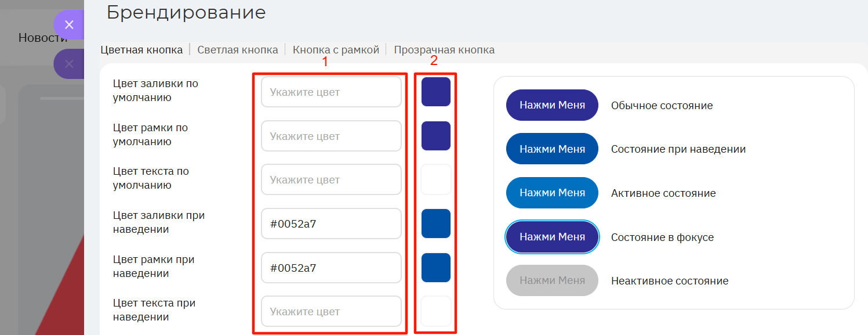The image size is (868, 335).
Task: Select the Прозрачная кнопка tab
Action: click(444, 50)
